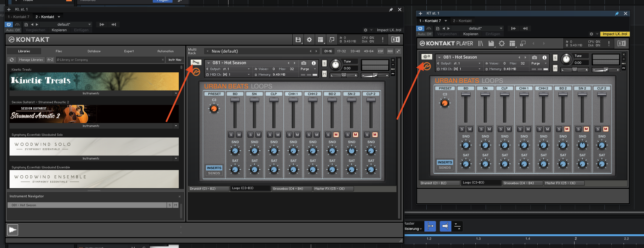Screen dimensions: 644x248
Task: Open workspace layout menu in the Kontakt header
Action: pyautogui.click(x=320, y=40)
